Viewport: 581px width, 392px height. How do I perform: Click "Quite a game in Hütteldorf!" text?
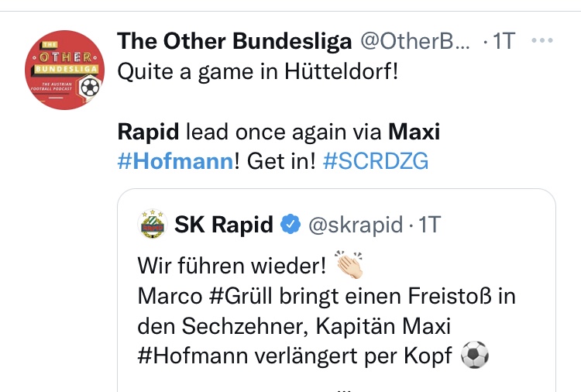[x=250, y=72]
